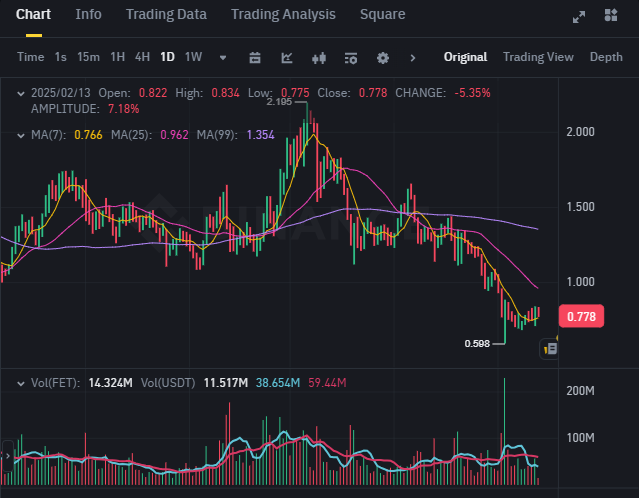Expand chart to fullscreen
Image resolution: width=639 pixels, height=498 pixels.
(579, 17)
